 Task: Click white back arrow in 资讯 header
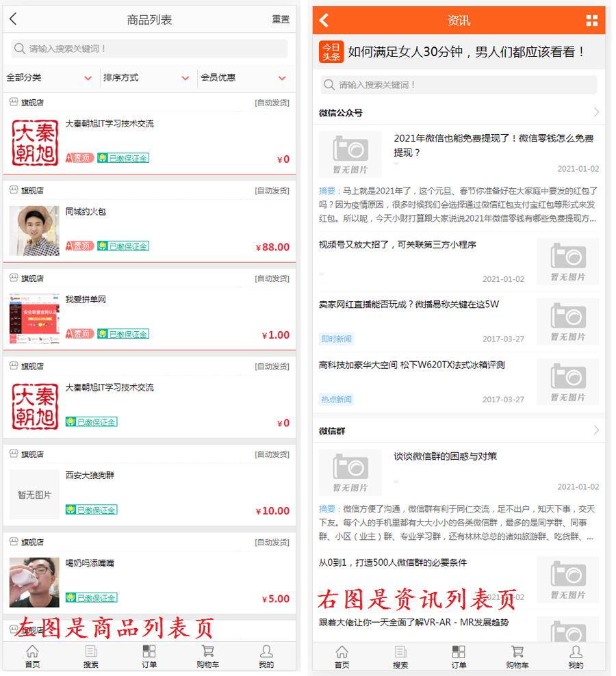click(x=324, y=21)
